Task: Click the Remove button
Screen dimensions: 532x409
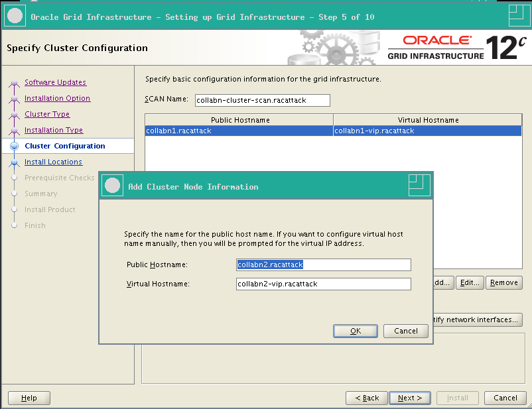Action: (503, 282)
